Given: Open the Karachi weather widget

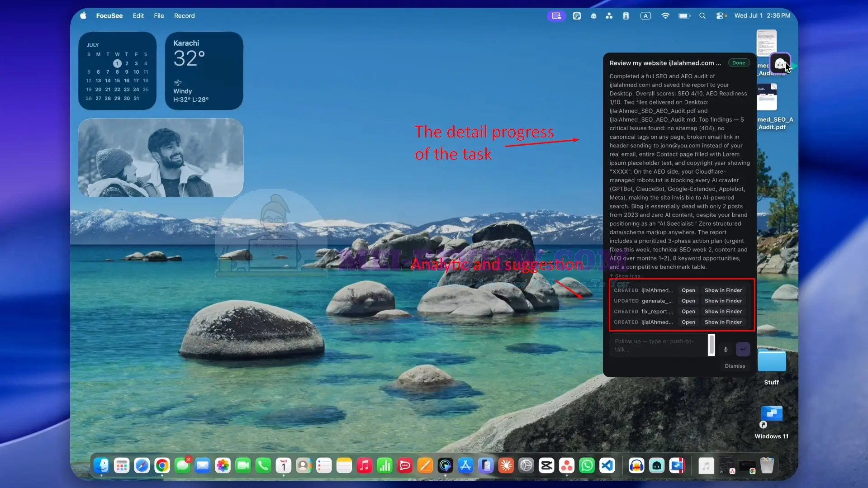Looking at the screenshot, I should [204, 71].
